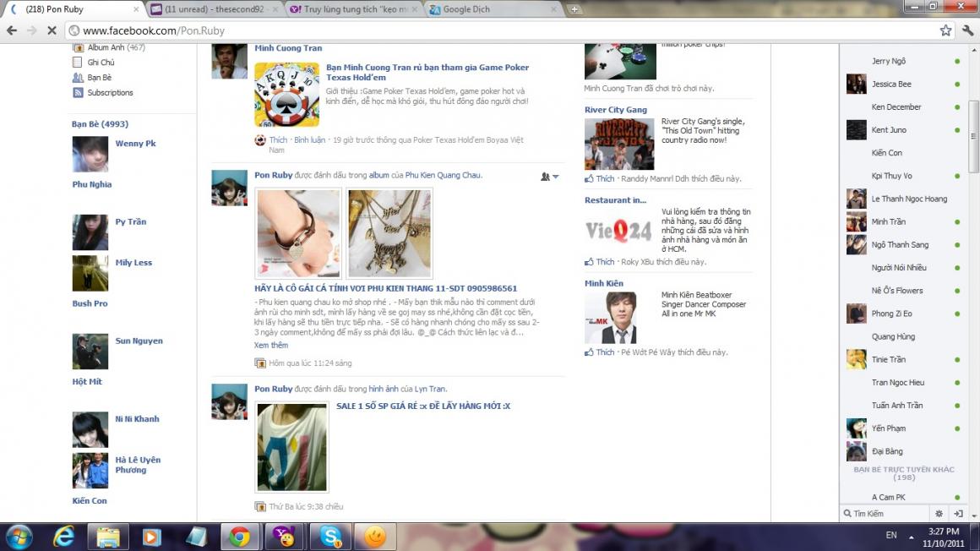Switch to Truy lùng tung tích tab
The width and height of the screenshot is (980, 551).
(x=354, y=9)
